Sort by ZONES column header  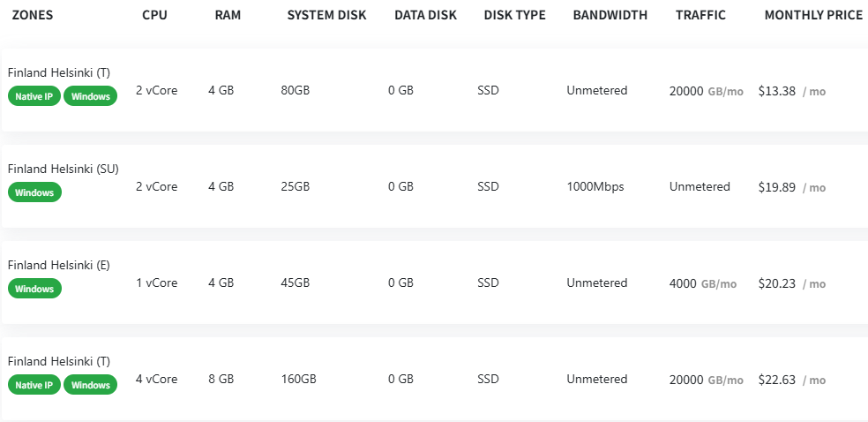[34, 15]
